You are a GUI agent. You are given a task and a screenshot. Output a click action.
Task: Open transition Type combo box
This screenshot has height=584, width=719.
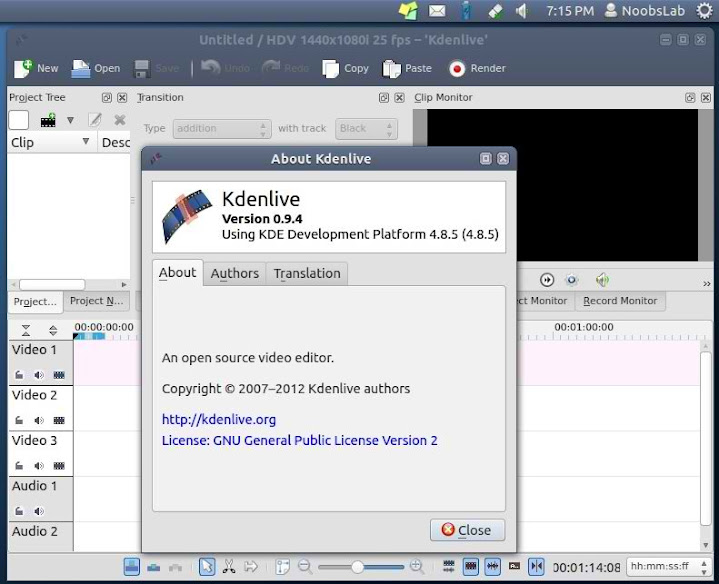tap(222, 129)
